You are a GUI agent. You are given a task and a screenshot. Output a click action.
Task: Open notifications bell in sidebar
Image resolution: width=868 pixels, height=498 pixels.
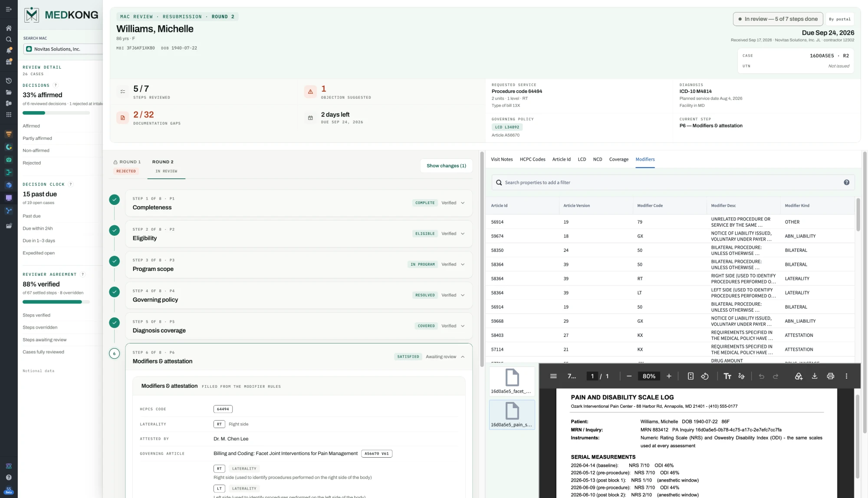pos(9,50)
